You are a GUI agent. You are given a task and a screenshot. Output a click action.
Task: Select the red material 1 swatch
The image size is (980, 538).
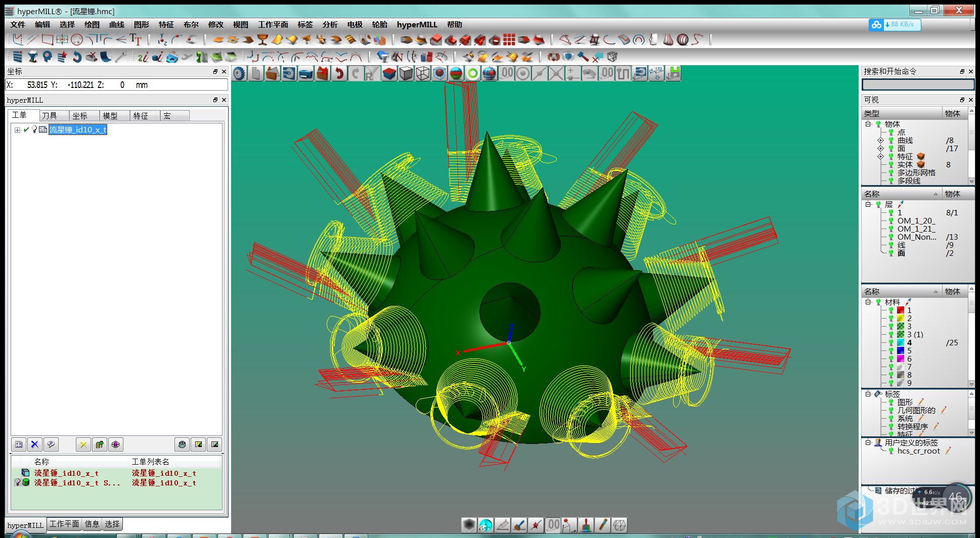coord(901,310)
